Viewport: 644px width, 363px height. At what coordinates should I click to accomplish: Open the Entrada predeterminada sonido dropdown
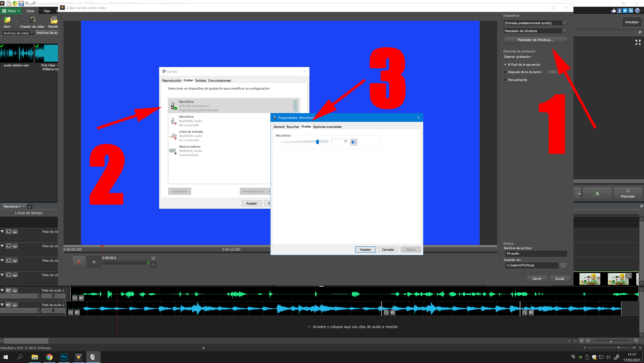[564, 23]
